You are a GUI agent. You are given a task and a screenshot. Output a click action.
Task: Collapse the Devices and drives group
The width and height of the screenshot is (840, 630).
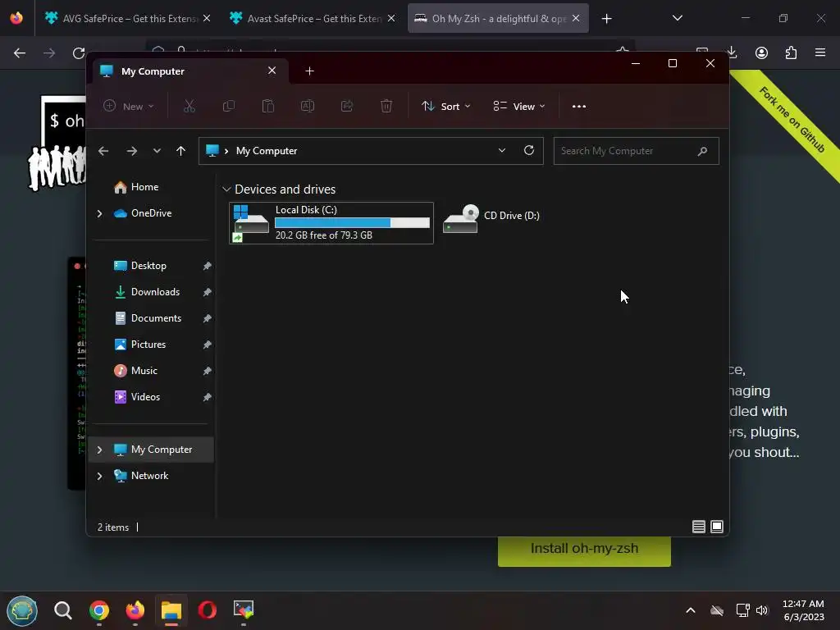(226, 189)
